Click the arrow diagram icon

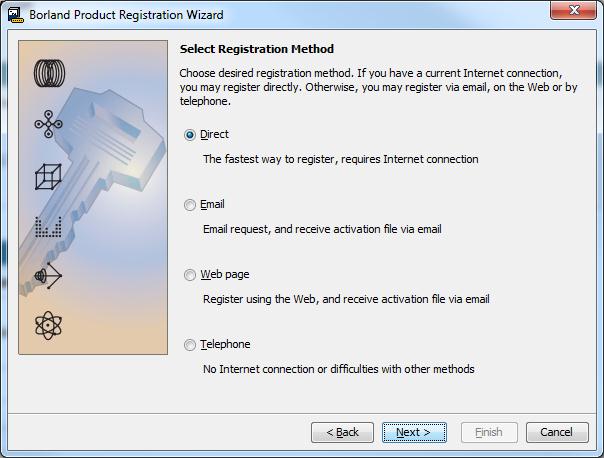pos(48,274)
